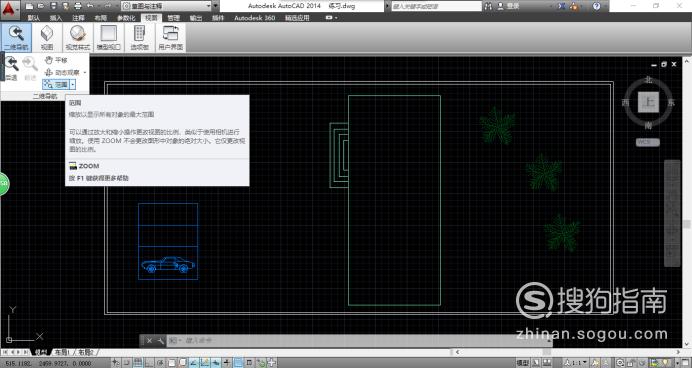Open the 视图 cube panel button
The width and height of the screenshot is (692, 368).
47,38
